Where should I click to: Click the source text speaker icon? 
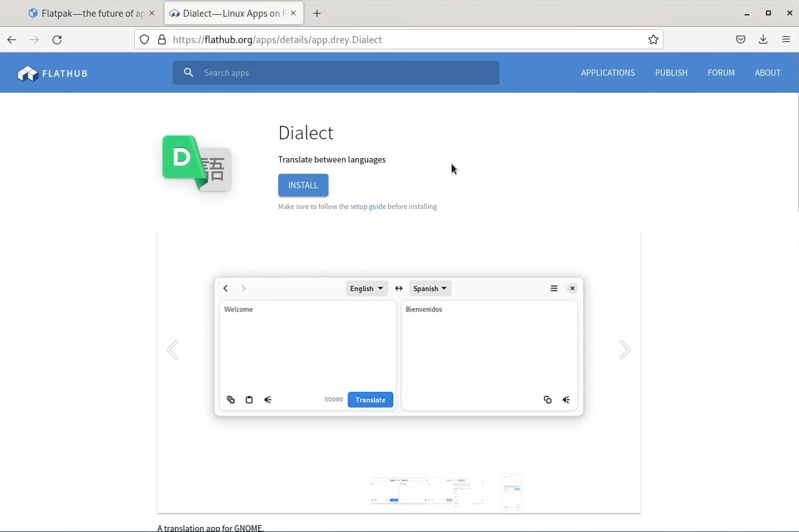coord(268,399)
